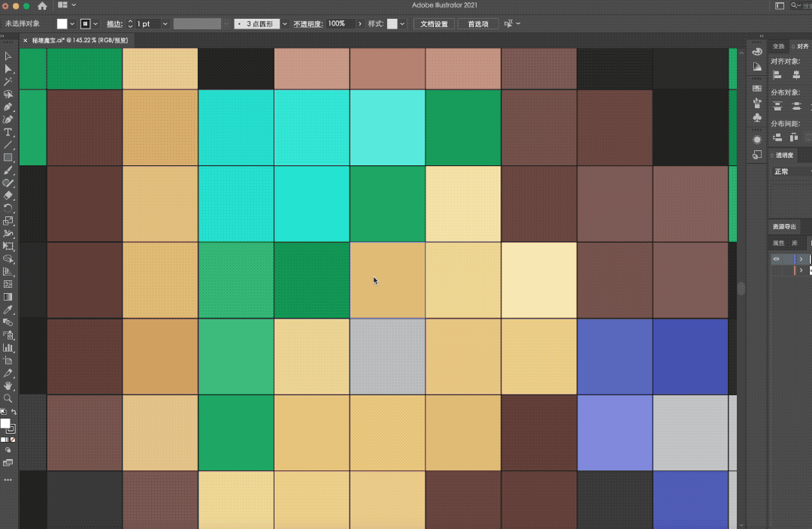
Task: Select the Zoom tool
Action: point(8,398)
